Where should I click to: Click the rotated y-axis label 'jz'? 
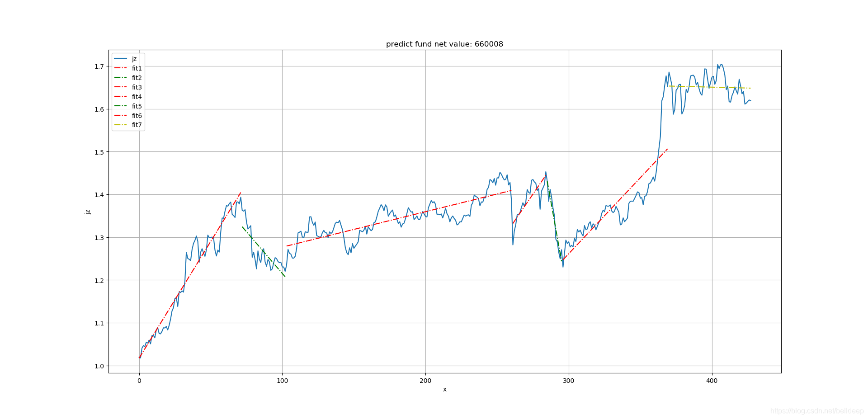coord(88,212)
